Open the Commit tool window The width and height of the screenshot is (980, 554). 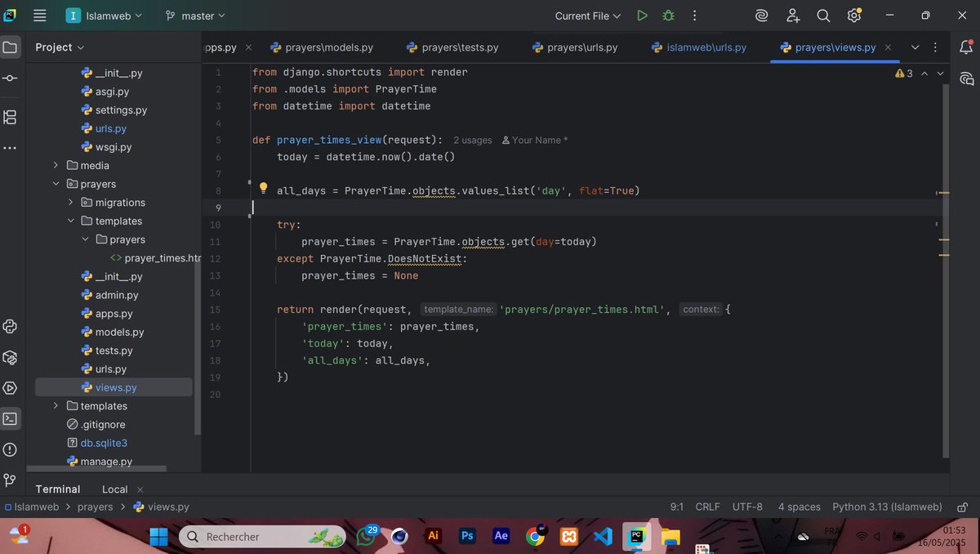point(10,78)
